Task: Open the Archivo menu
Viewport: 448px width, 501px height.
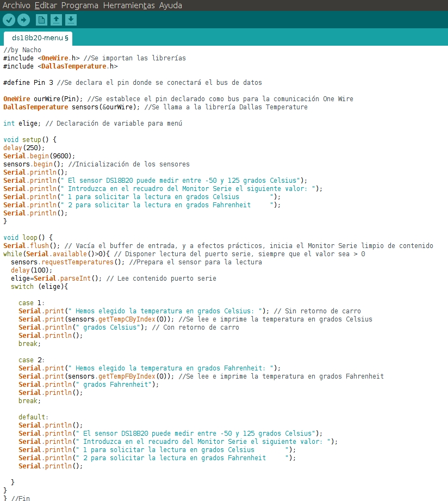Action: 16,5
